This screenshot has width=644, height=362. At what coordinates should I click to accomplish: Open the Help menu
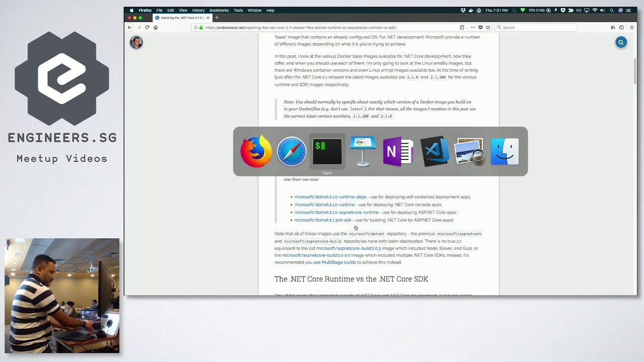tap(270, 10)
